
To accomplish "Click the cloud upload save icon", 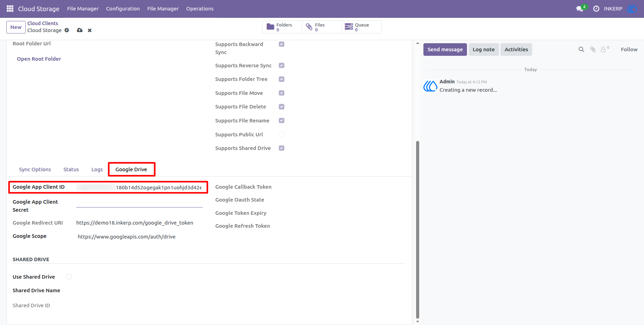I will (x=80, y=30).
